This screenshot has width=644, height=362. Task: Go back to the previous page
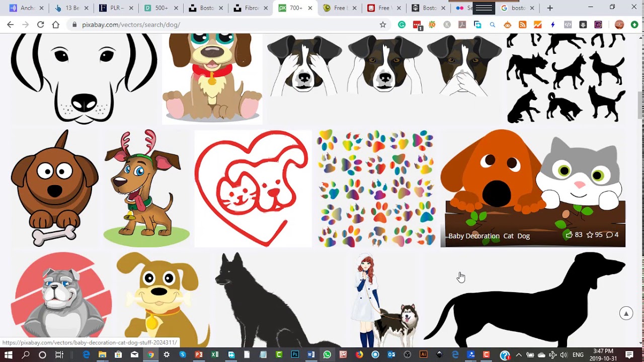pos(10,24)
